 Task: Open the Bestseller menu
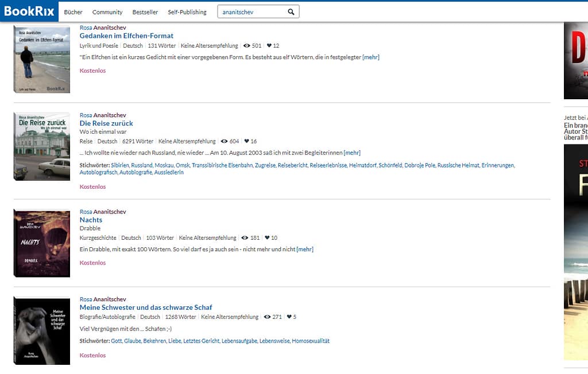(145, 12)
